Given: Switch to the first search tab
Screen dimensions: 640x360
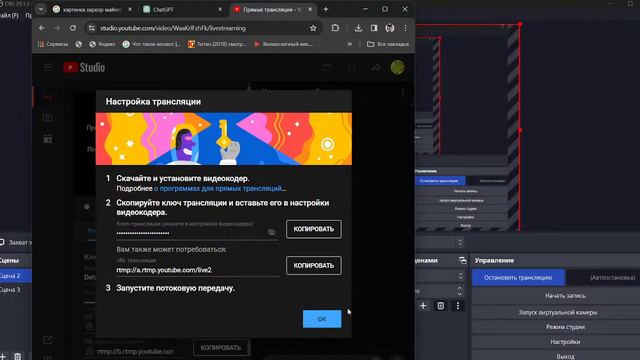Looking at the screenshot, I should (92, 9).
